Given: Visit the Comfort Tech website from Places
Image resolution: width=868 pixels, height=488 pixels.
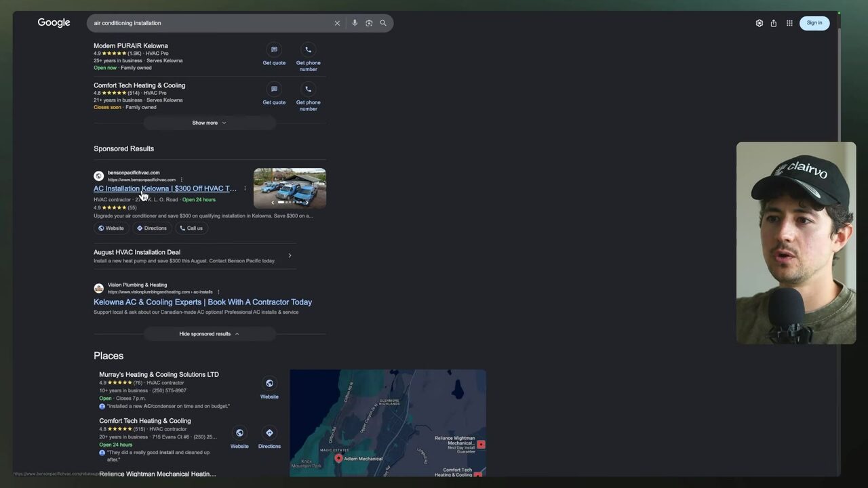Looking at the screenshot, I should tap(239, 437).
